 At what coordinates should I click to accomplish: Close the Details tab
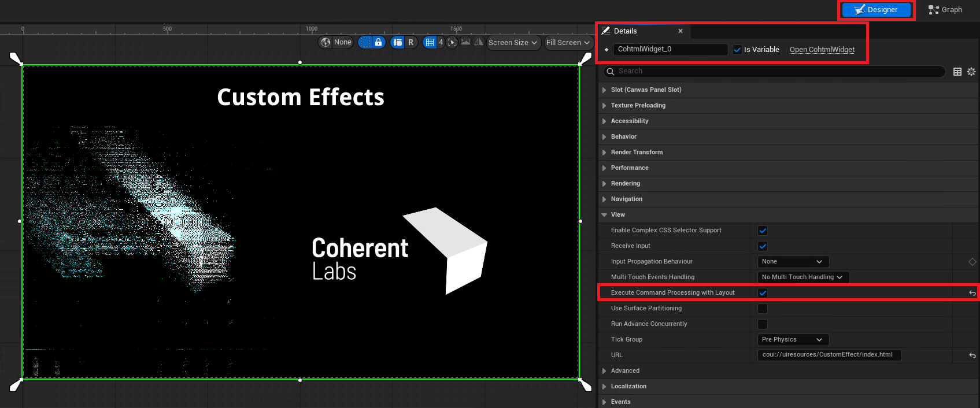pyautogui.click(x=681, y=31)
